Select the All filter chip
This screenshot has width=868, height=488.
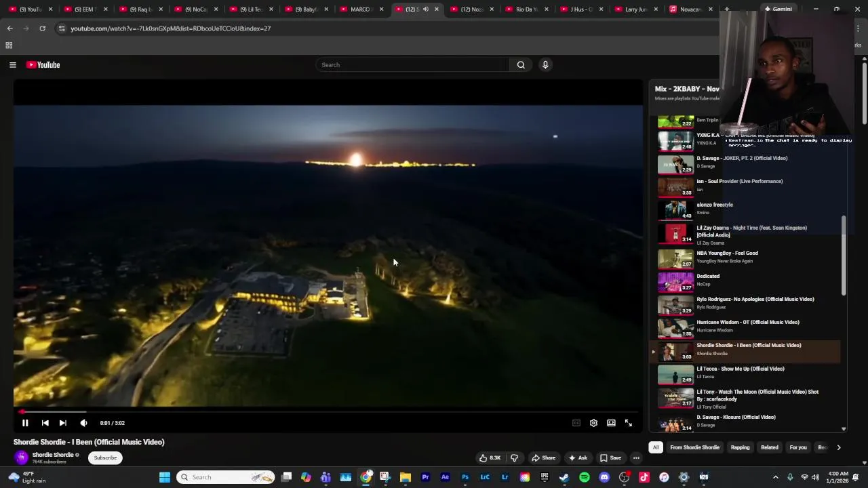(656, 447)
